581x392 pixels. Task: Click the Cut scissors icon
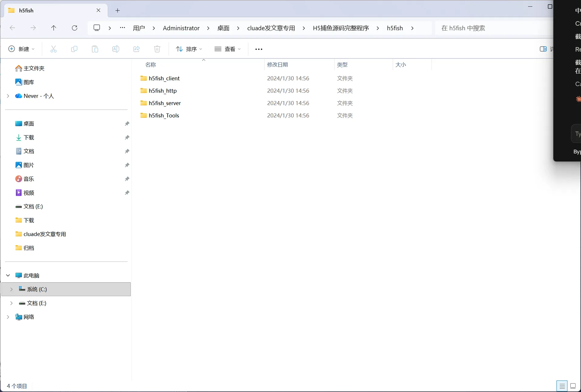tap(54, 49)
